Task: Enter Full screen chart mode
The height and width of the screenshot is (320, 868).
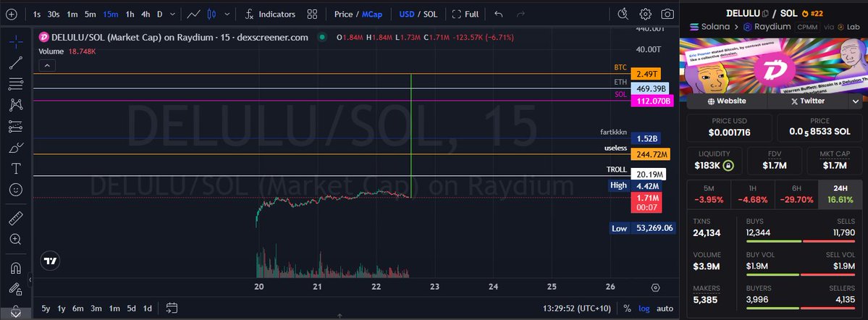Action: [465, 14]
